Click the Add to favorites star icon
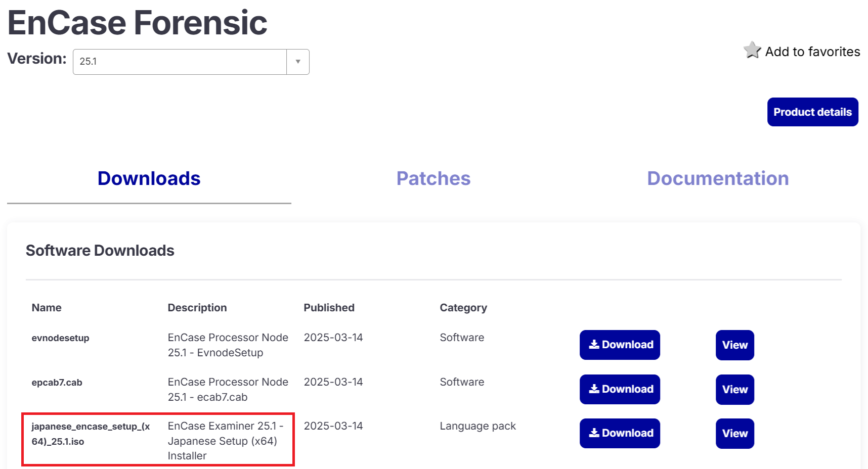 point(752,50)
